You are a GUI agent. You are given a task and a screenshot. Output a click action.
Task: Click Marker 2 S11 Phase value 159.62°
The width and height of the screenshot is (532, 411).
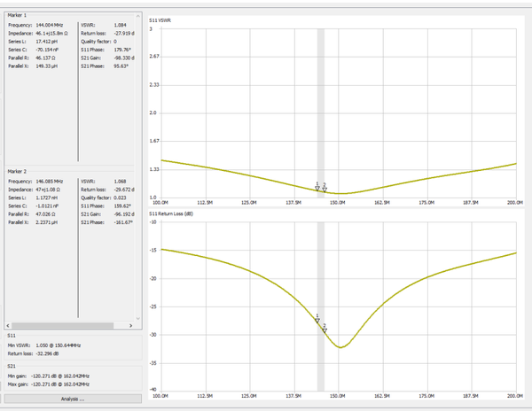[122, 206]
